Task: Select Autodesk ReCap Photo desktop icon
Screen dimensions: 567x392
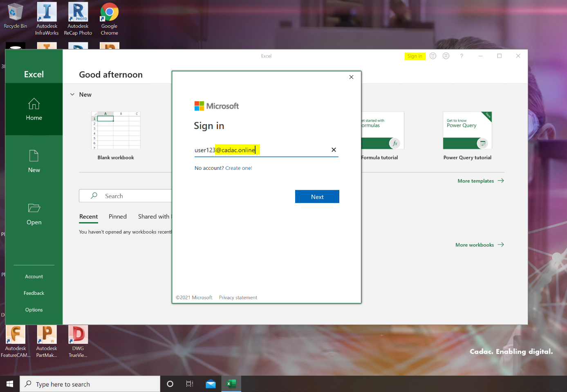Action: pyautogui.click(x=78, y=19)
